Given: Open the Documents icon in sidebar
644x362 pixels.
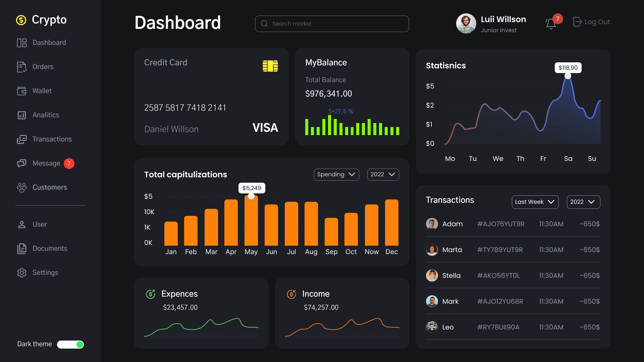Looking at the screenshot, I should pyautogui.click(x=22, y=248).
